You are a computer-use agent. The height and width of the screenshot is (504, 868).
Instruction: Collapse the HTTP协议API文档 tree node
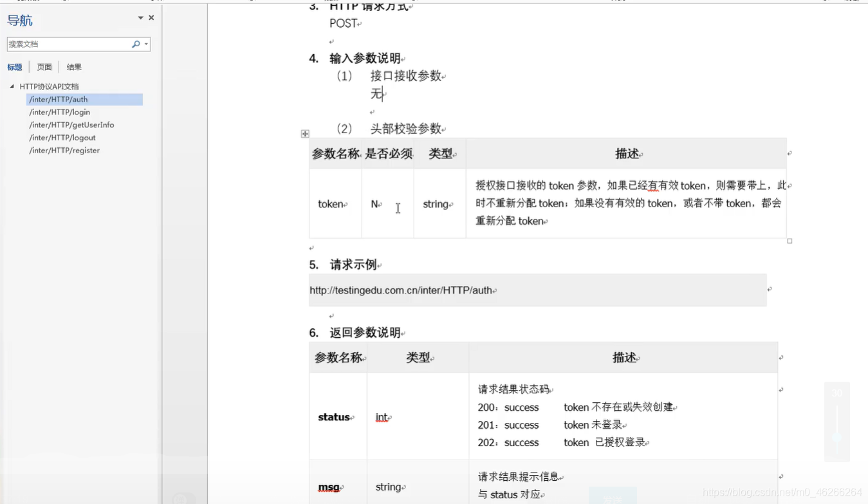pos(12,86)
